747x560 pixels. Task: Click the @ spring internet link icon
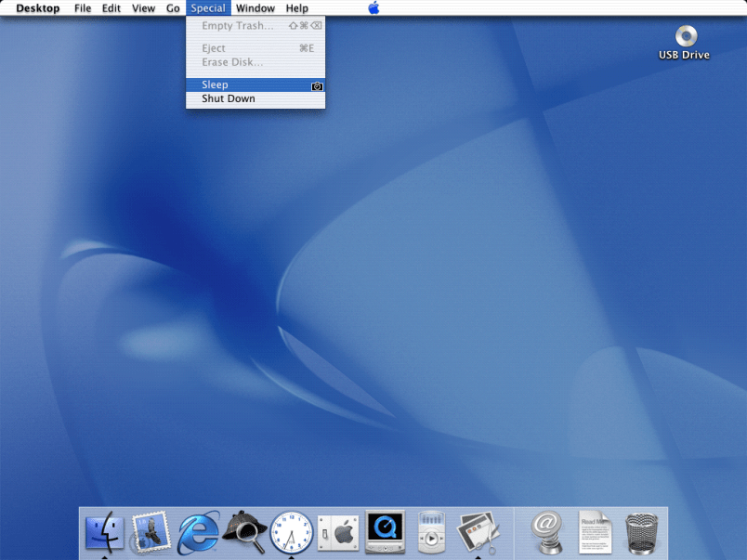548,532
